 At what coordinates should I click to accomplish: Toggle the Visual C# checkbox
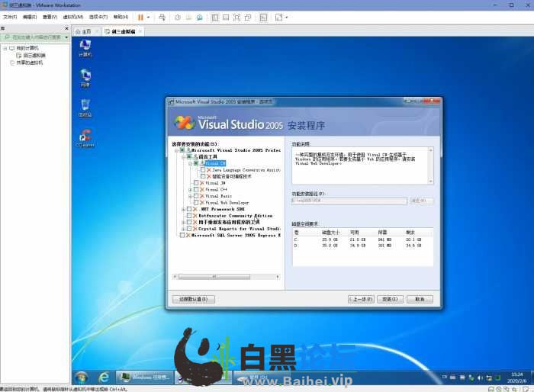(x=196, y=163)
